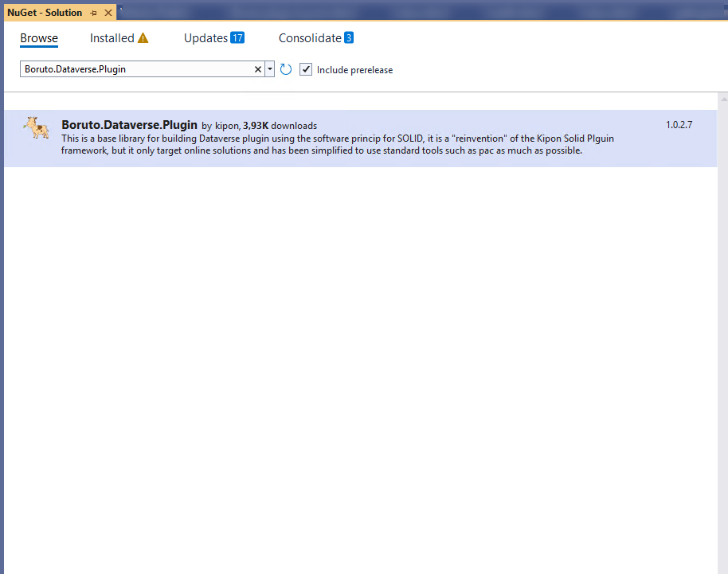
Task: Close the NuGet - Solution document tab
Action: [x=108, y=13]
